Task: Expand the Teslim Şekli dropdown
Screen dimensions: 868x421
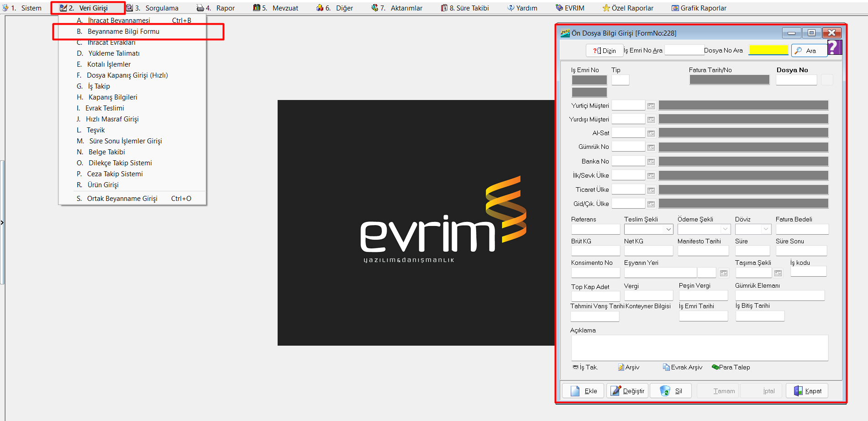Action: pos(668,229)
